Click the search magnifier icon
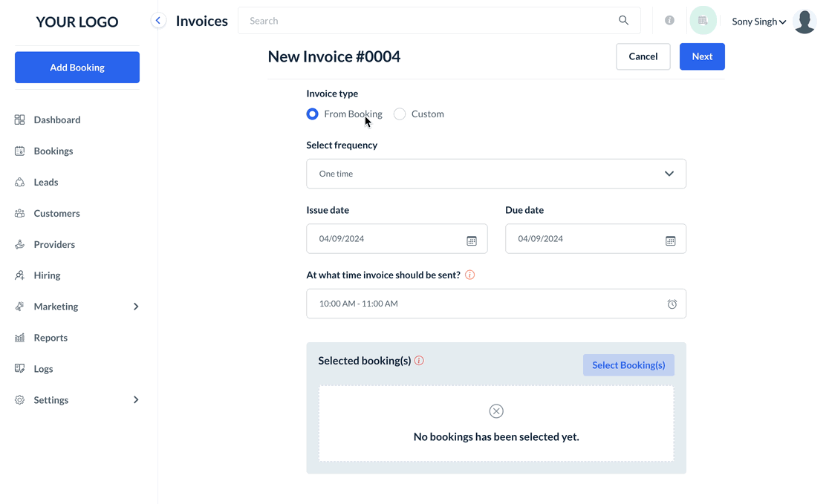Screen dimensions: 832x504 pyautogui.click(x=623, y=21)
